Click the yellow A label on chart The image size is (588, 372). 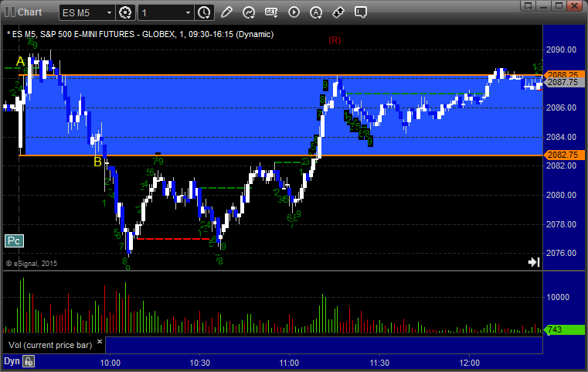[x=20, y=61]
